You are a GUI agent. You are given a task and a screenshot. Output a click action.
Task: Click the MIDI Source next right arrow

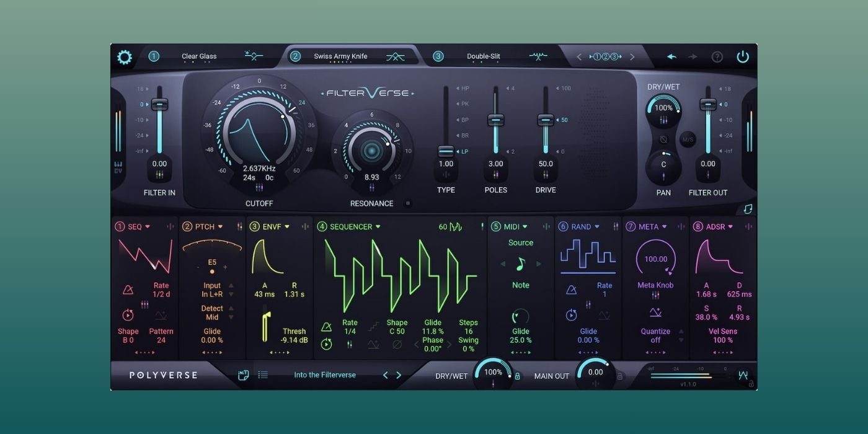pos(539,264)
